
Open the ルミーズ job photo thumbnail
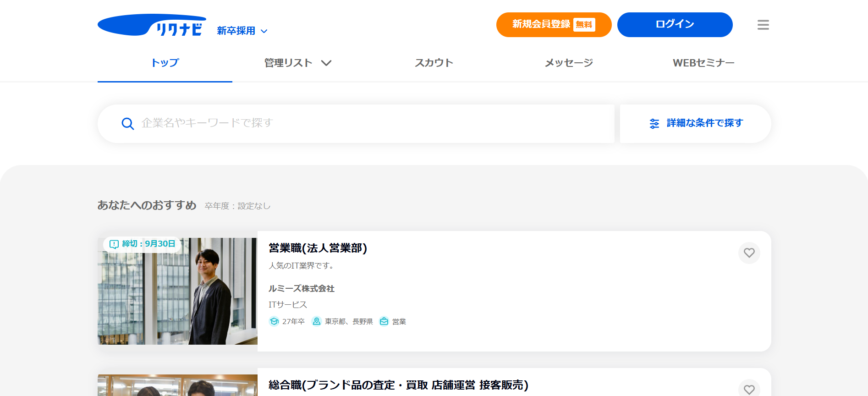click(x=177, y=291)
